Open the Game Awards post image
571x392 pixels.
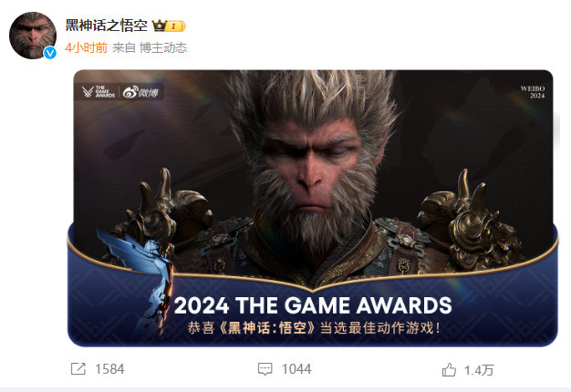(313, 208)
